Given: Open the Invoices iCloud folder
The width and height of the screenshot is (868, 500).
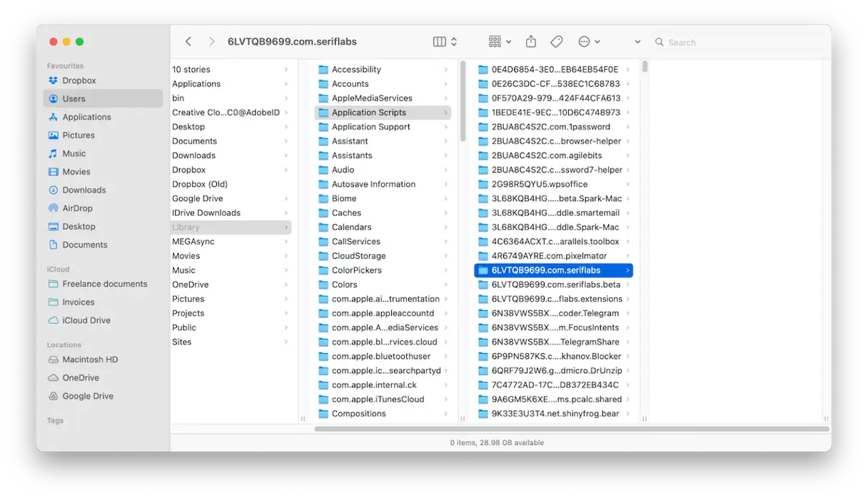Looking at the screenshot, I should tap(103, 302).
